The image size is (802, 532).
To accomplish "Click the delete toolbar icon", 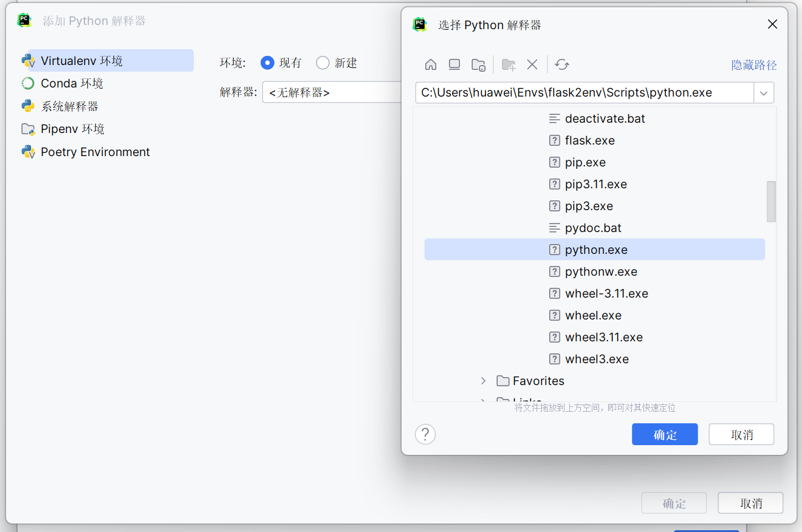I will pos(532,64).
